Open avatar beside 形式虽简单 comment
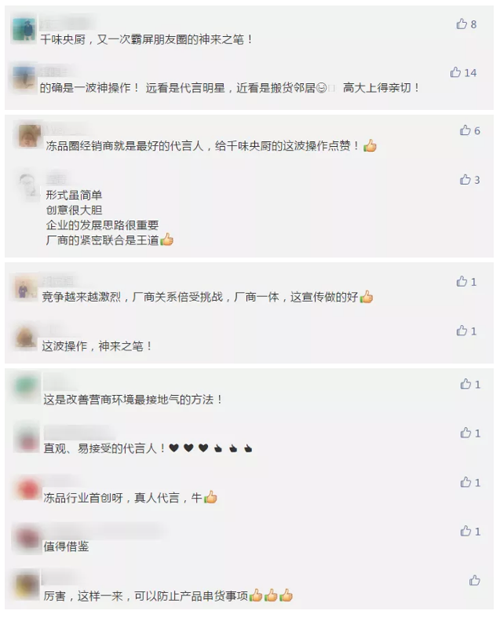This screenshot has width=500, height=618. tap(30, 185)
